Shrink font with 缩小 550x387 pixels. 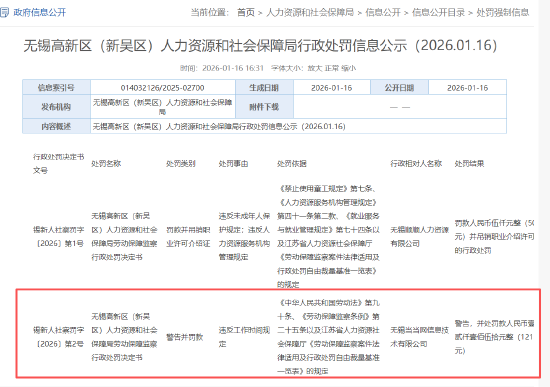coord(349,68)
